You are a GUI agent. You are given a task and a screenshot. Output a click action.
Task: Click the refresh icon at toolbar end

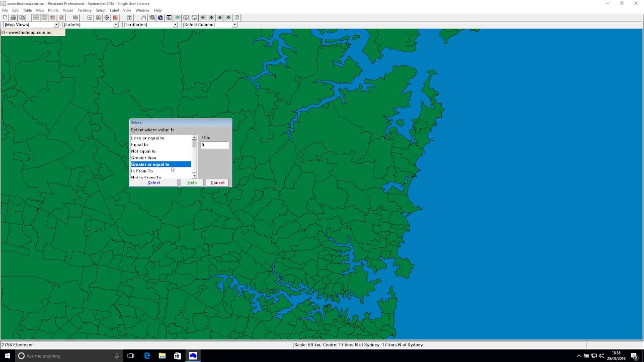pyautogui.click(x=236, y=18)
